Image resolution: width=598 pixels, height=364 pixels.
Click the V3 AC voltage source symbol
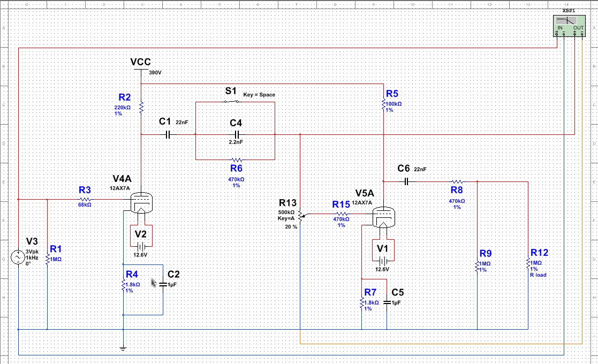19,259
